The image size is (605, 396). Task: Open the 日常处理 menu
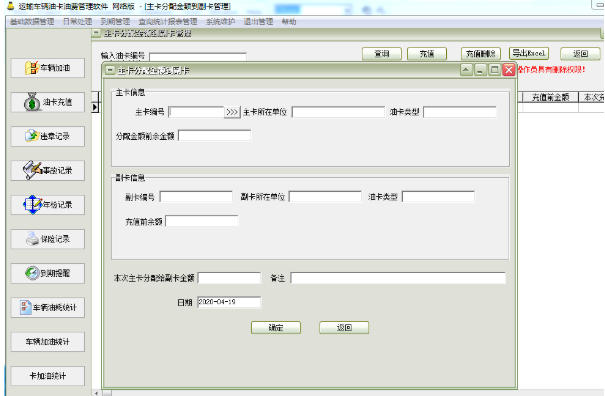[77, 22]
